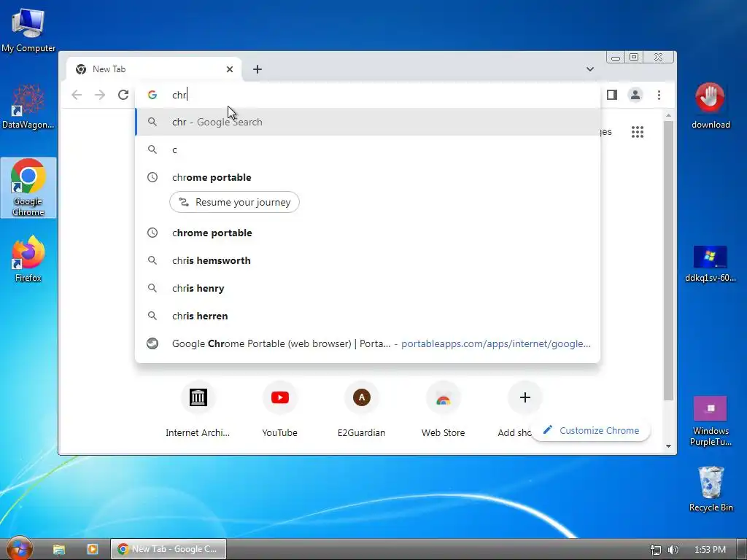Click the volume tray icon
Screen dimensions: 747x560
coord(673,550)
